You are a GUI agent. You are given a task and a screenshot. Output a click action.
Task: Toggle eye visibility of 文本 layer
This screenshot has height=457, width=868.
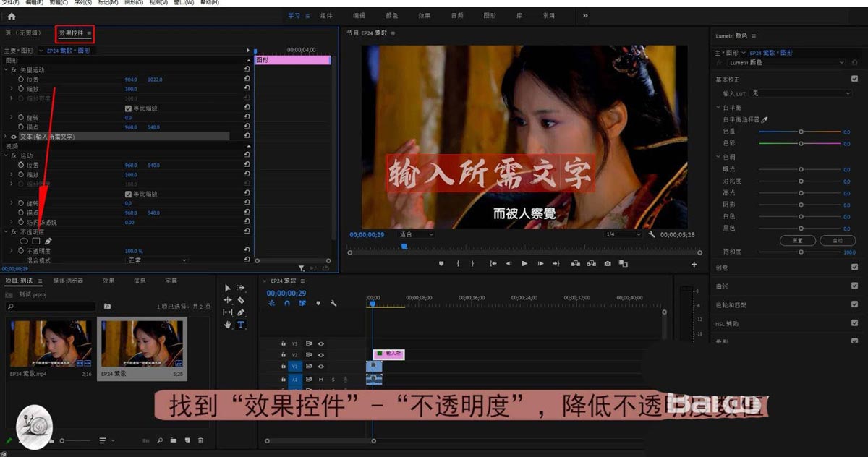(14, 137)
